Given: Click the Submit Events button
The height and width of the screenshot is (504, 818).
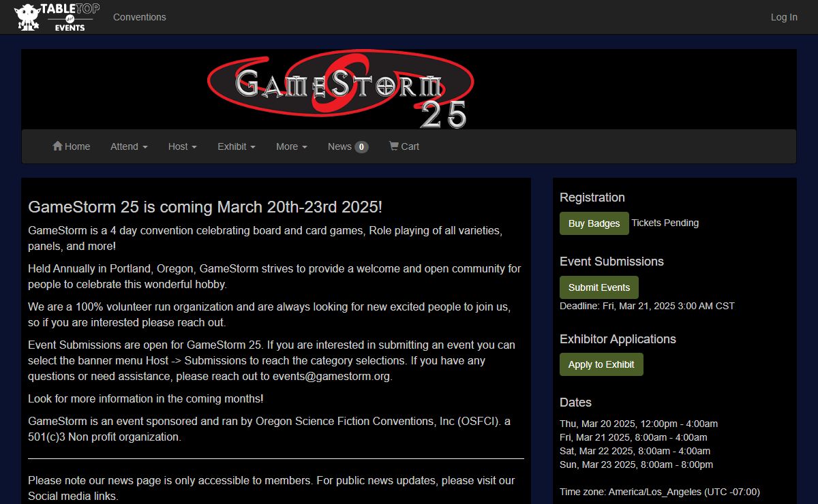Looking at the screenshot, I should click(x=599, y=287).
